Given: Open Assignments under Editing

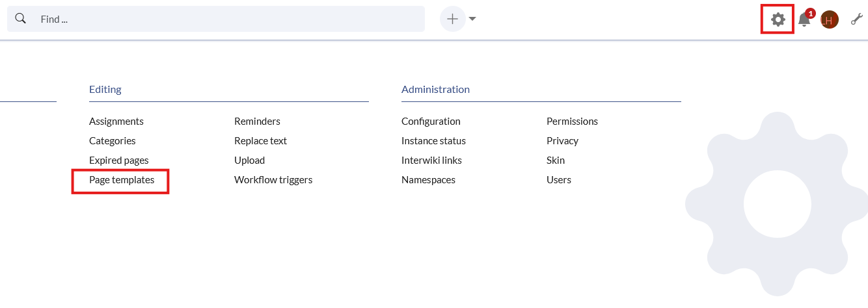Looking at the screenshot, I should [116, 122].
